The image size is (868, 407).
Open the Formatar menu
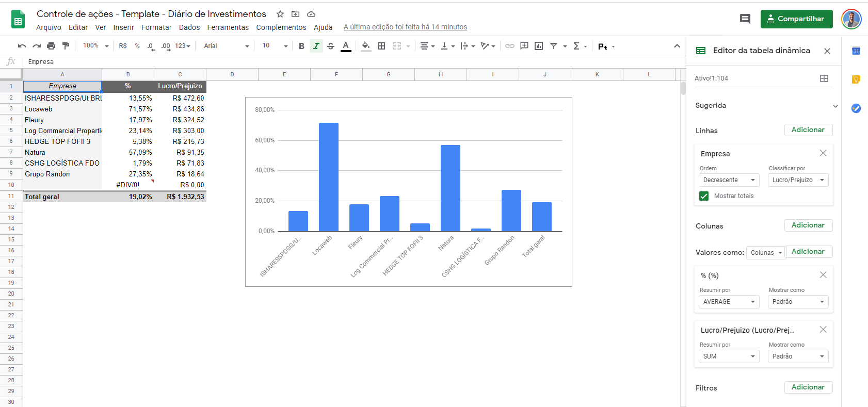(156, 27)
